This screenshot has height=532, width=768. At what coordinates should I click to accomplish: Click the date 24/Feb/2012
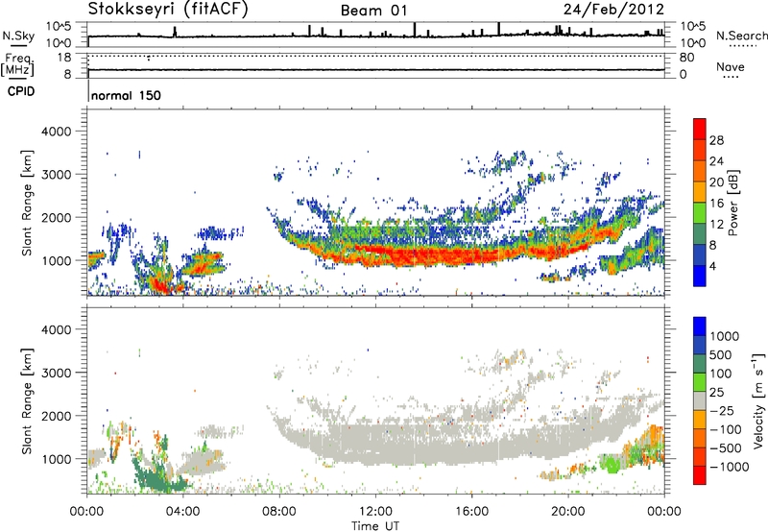[613, 9]
